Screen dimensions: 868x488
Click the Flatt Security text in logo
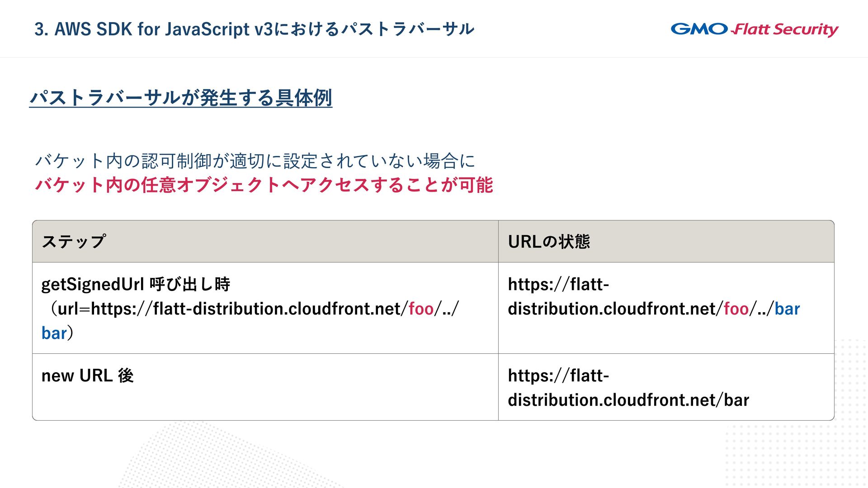pos(786,30)
